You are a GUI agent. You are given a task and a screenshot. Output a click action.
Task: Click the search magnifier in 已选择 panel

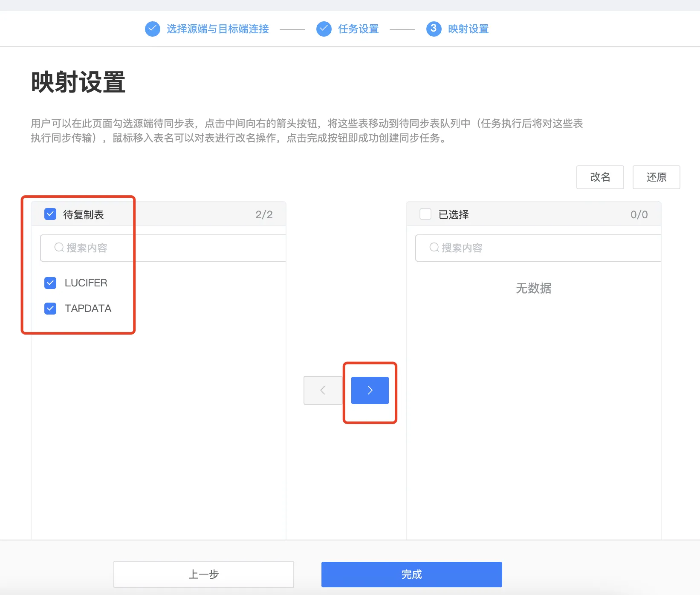point(434,248)
